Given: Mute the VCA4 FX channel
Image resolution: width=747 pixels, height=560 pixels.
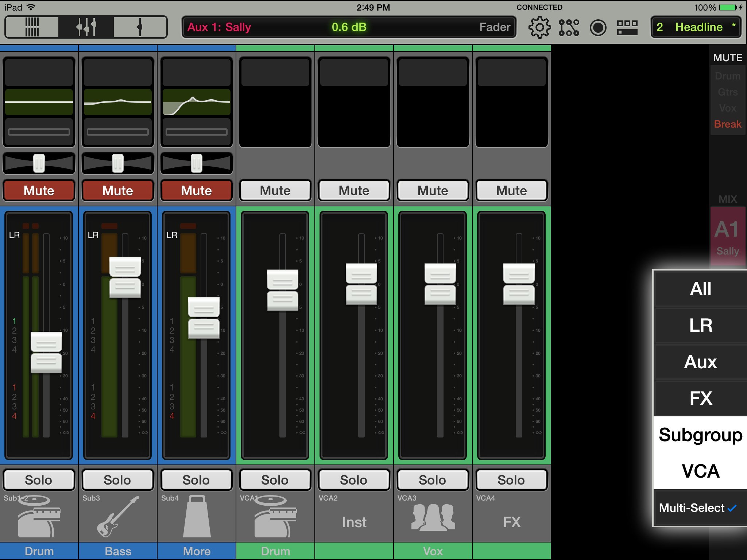Looking at the screenshot, I should click(511, 190).
